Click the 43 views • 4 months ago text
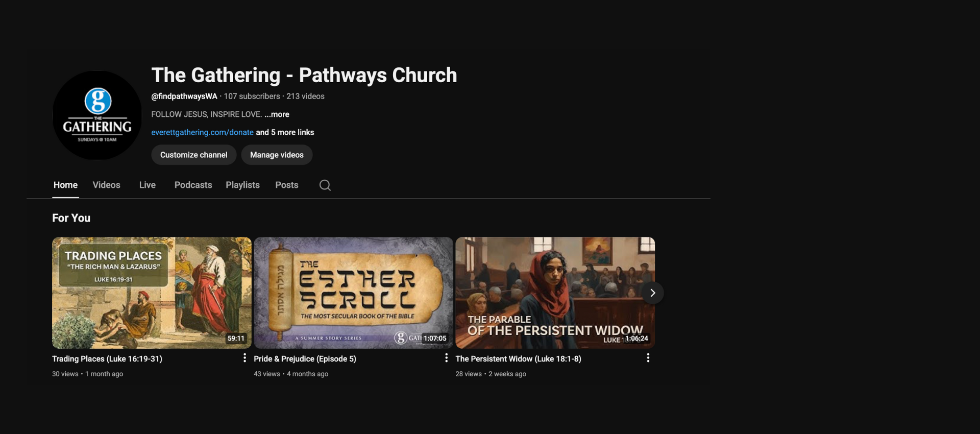This screenshot has width=980, height=434. [291, 374]
